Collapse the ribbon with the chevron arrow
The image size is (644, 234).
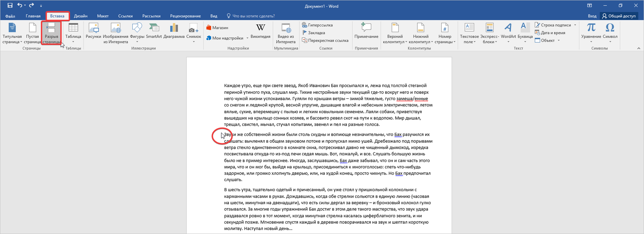click(x=638, y=48)
